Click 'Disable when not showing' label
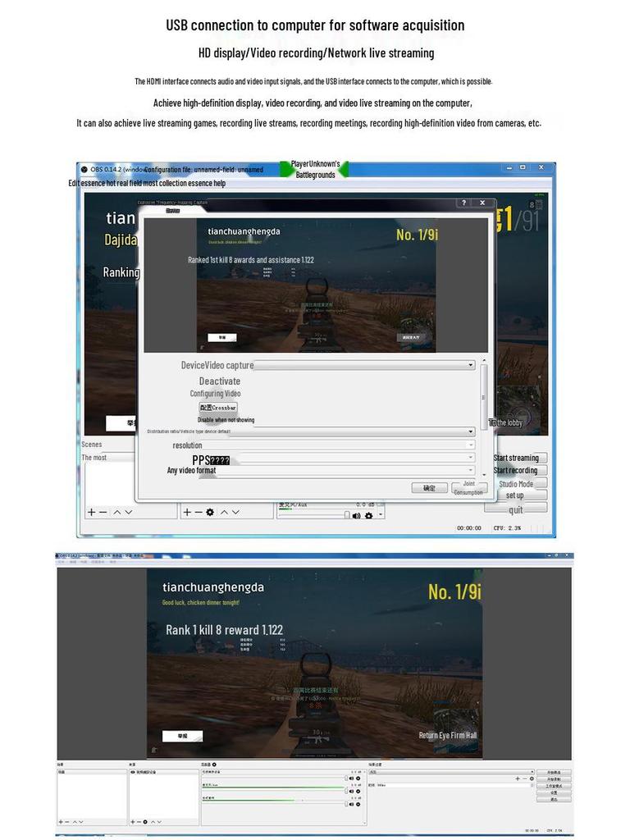The height and width of the screenshot is (840, 630). point(226,420)
